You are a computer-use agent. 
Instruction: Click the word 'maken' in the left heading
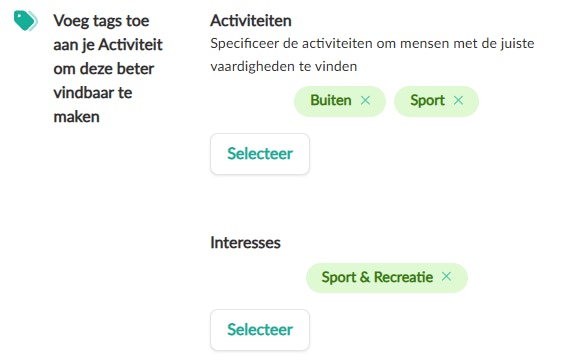click(76, 117)
